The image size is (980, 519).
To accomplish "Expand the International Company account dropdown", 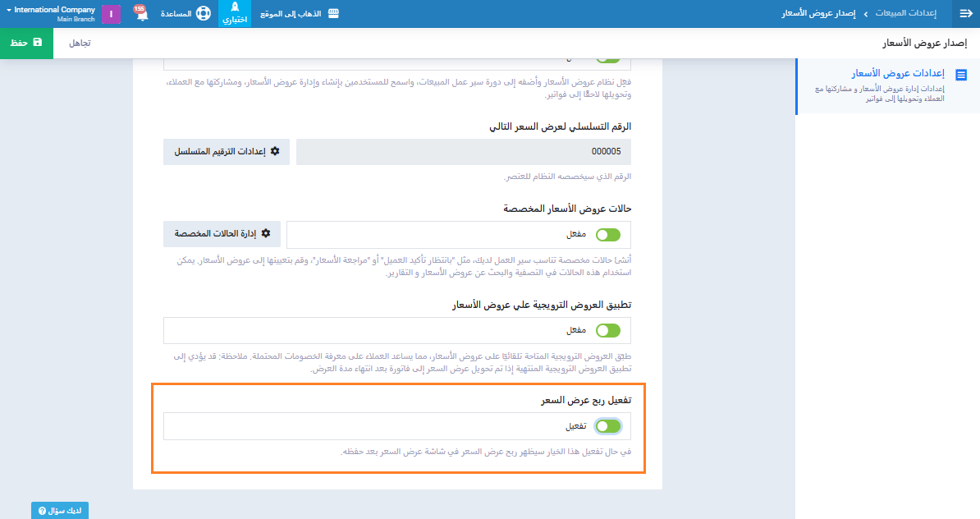I will (x=51, y=14).
